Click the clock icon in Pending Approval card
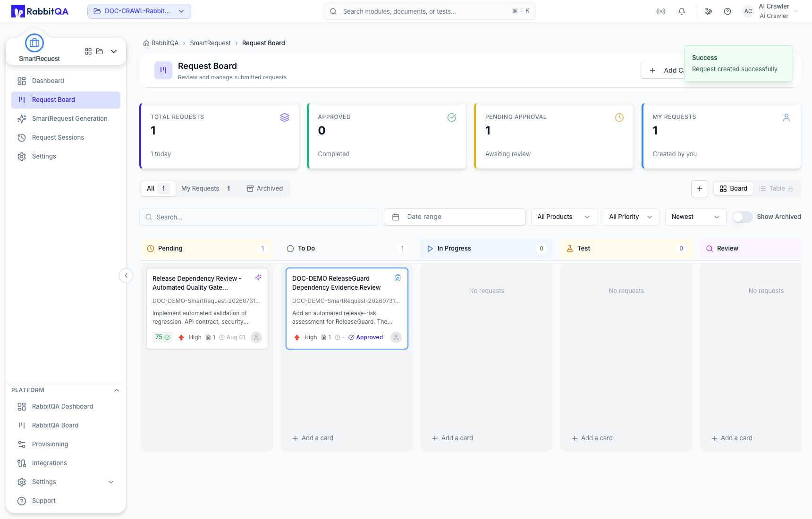812x519 pixels. click(x=619, y=117)
